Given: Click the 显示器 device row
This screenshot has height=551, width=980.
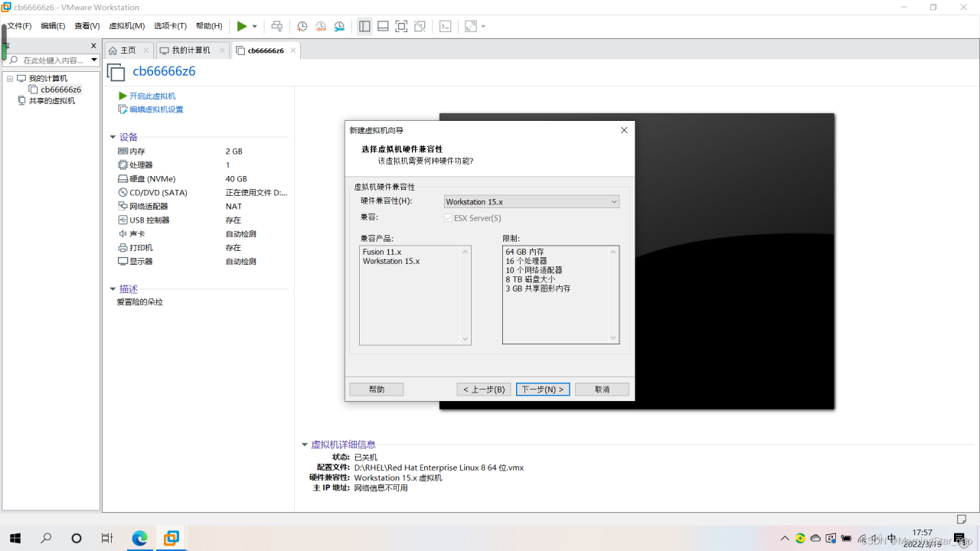Looking at the screenshot, I should coord(203,262).
